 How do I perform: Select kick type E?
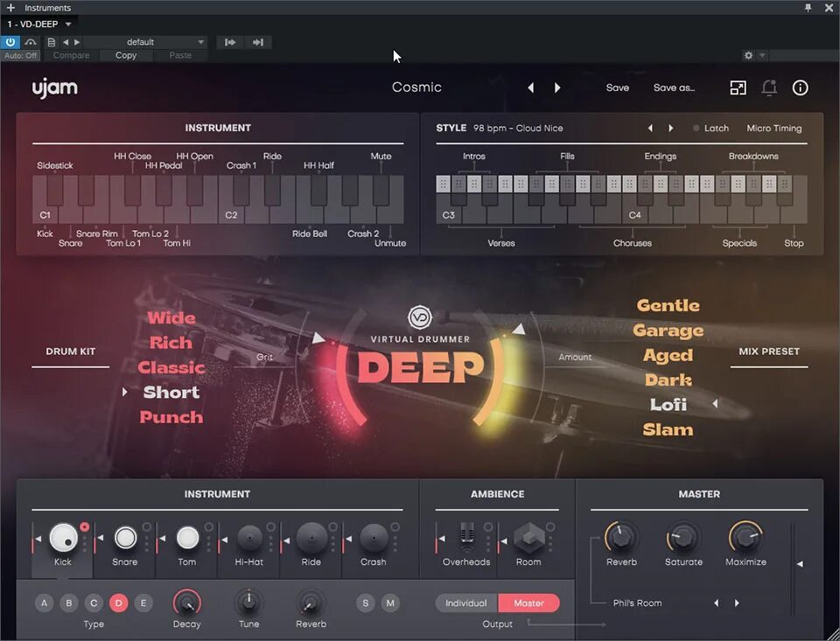coord(143,603)
